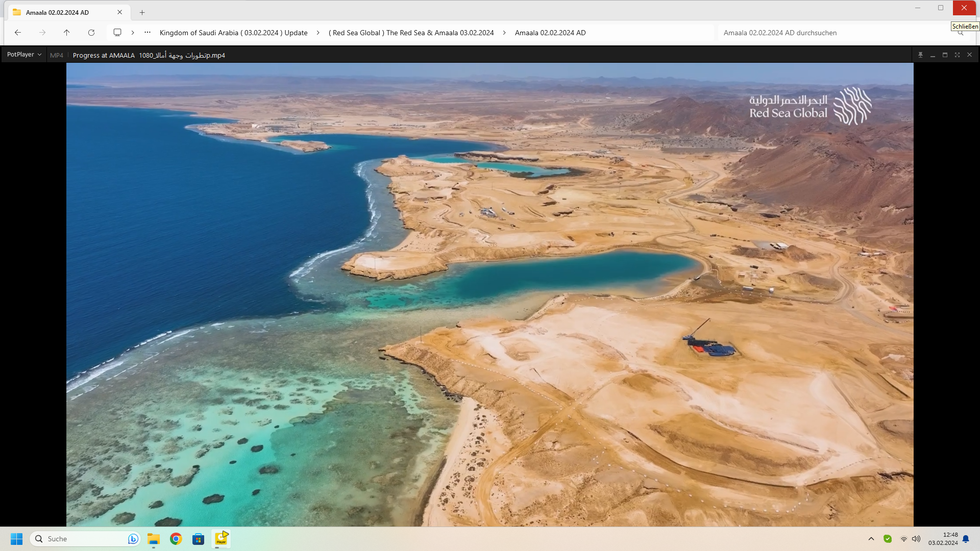Open Red Sea Global breadcrumb folder
This screenshot has width=980, height=551.
411,33
